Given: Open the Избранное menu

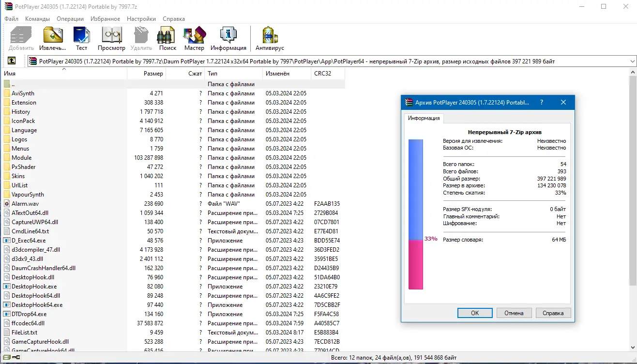Looking at the screenshot, I should pos(105,19).
